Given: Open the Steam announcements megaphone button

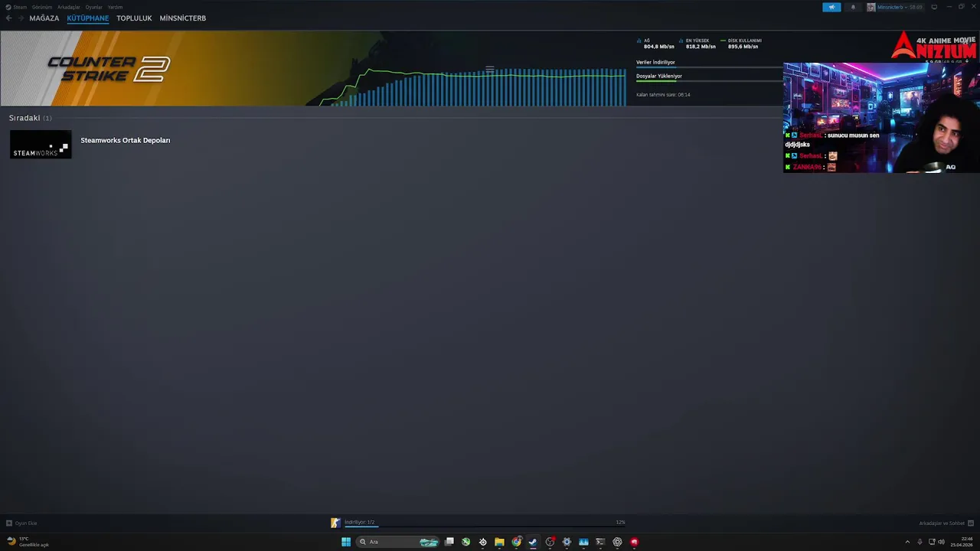Looking at the screenshot, I should point(831,7).
